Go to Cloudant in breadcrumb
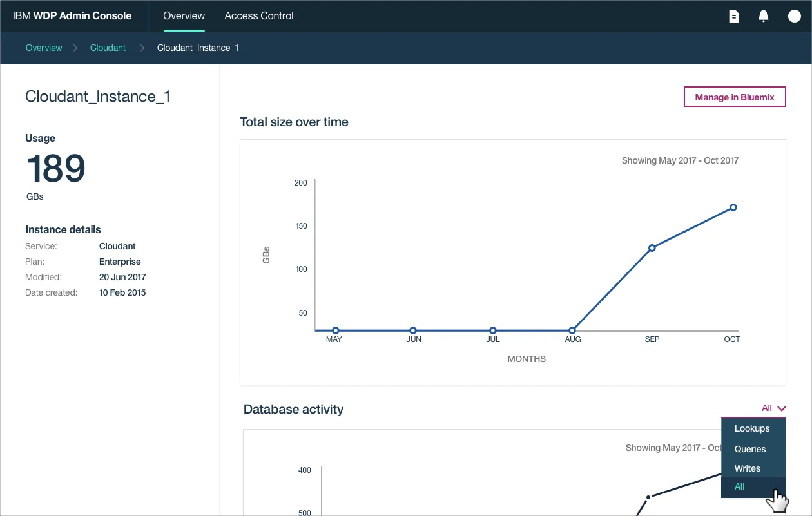The width and height of the screenshot is (812, 516). (x=108, y=48)
